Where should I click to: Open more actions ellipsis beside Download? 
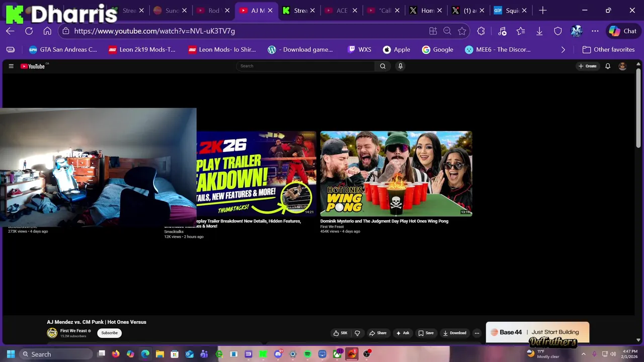click(477, 333)
